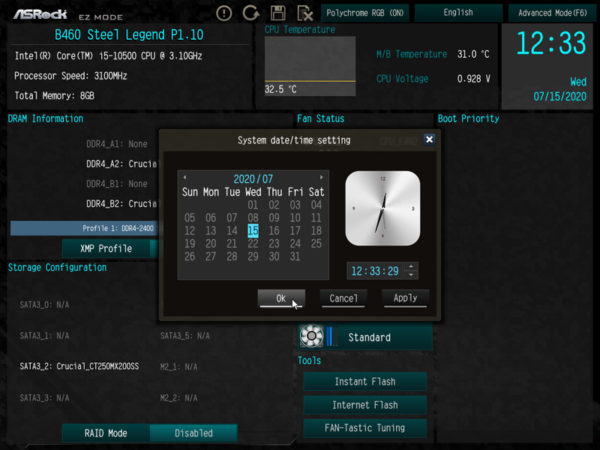
Task: Click the 12:33:29 time input field
Action: 376,271
